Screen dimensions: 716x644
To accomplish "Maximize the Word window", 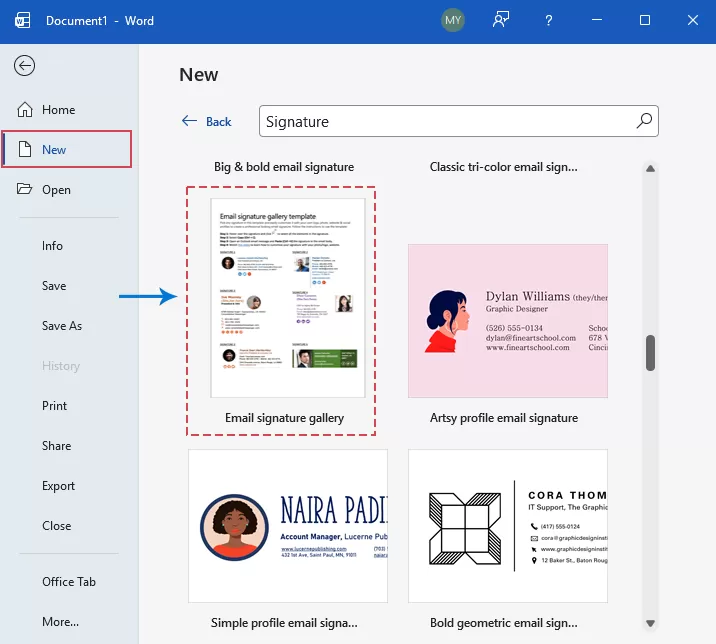I will (x=645, y=20).
